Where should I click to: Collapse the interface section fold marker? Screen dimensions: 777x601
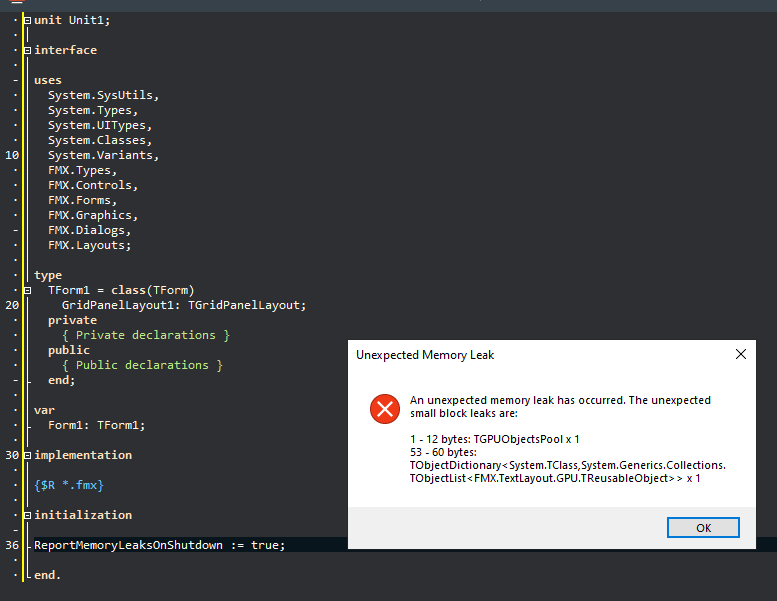point(27,50)
